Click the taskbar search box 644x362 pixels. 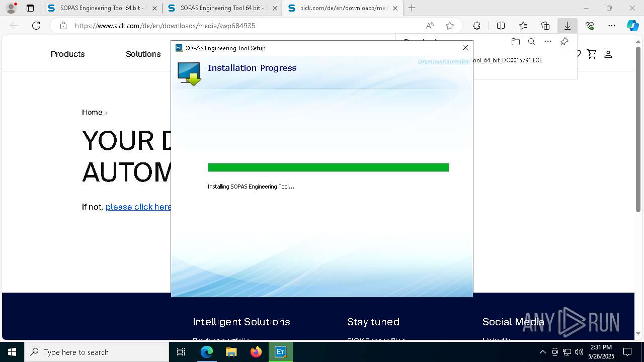[x=97, y=352]
